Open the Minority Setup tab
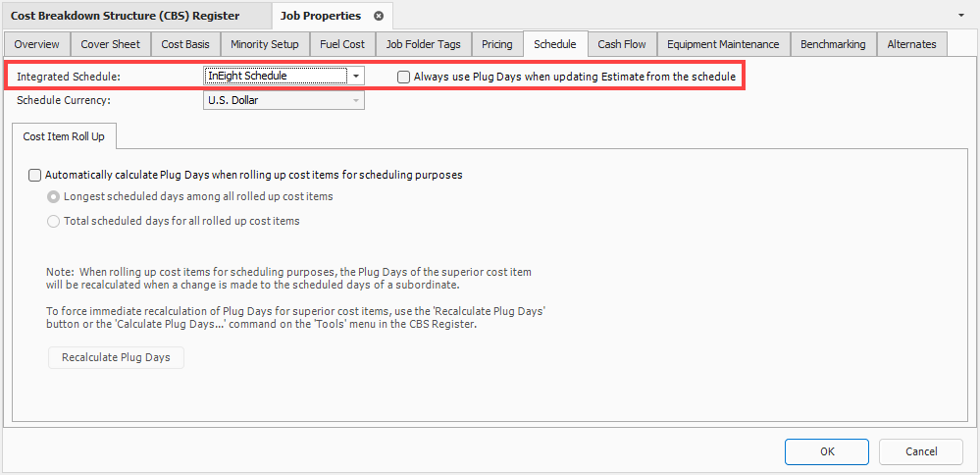Viewport: 980px width, 475px height. click(x=265, y=44)
